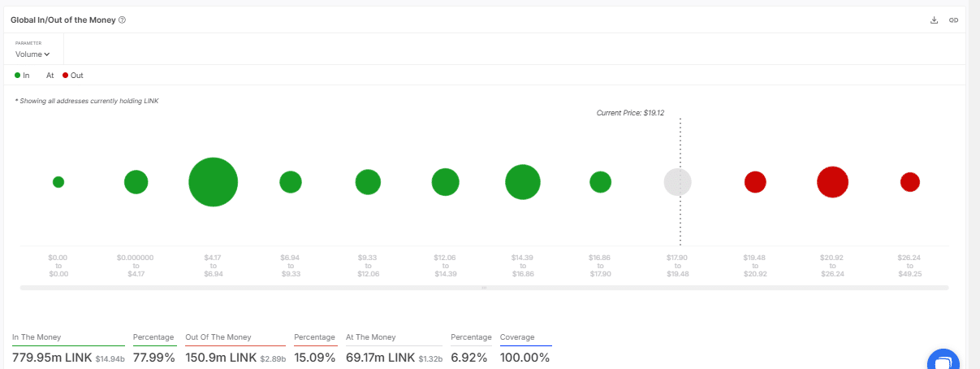Image resolution: width=980 pixels, height=369 pixels.
Task: Click the Out Of The Money summary heading
Action: tap(220, 337)
